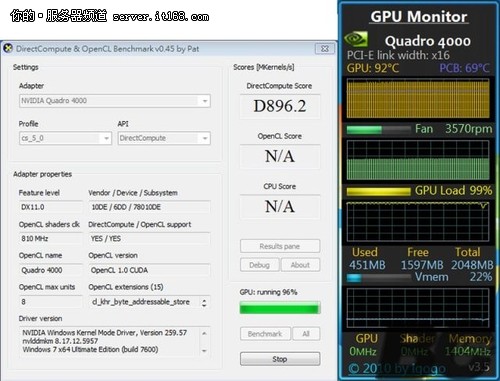This screenshot has width=500, height=381.
Task: Click the OpenCL shaders clk 810 MHz field
Action: click(x=50, y=239)
